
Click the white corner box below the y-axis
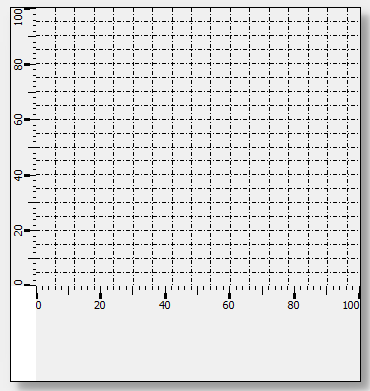[23, 333]
